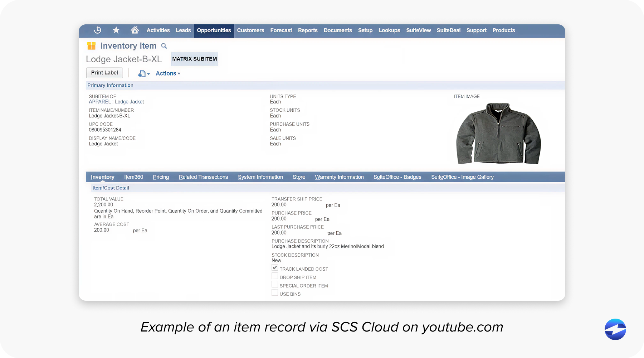Open the Reports menu
Image resolution: width=644 pixels, height=358 pixels.
point(308,30)
